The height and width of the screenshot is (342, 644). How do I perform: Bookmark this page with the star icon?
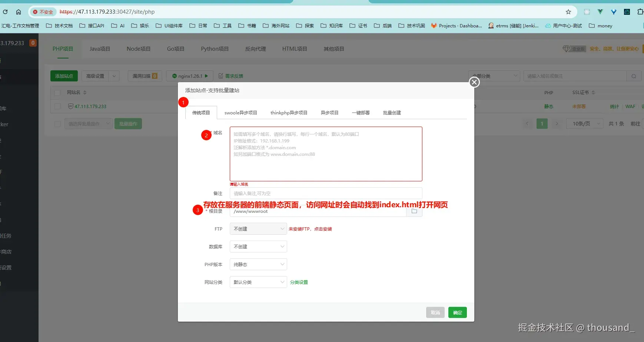coord(568,12)
